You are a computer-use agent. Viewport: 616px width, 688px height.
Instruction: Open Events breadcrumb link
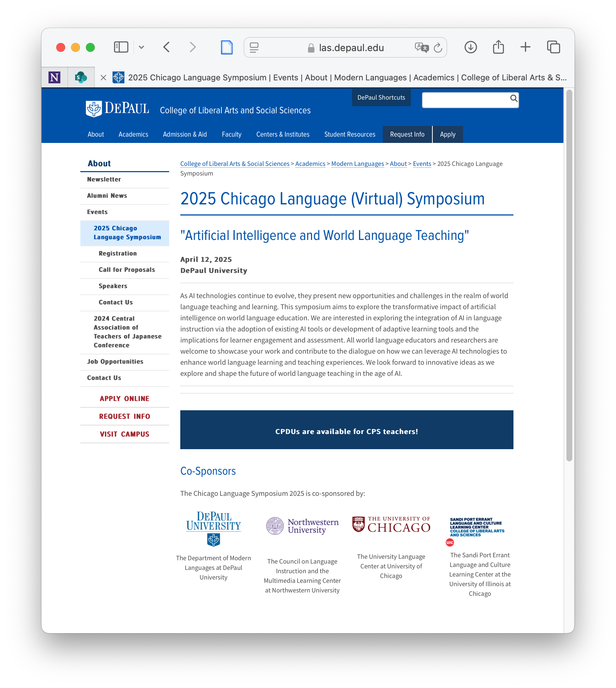click(422, 164)
